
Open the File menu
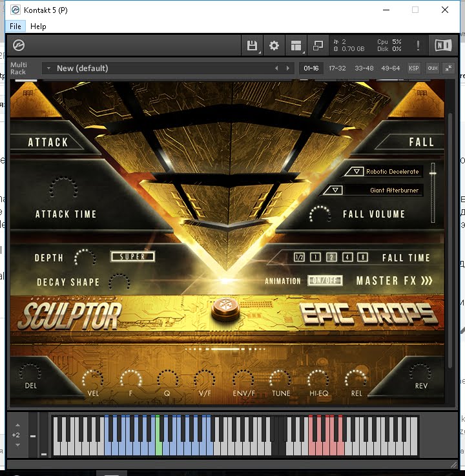coord(15,26)
